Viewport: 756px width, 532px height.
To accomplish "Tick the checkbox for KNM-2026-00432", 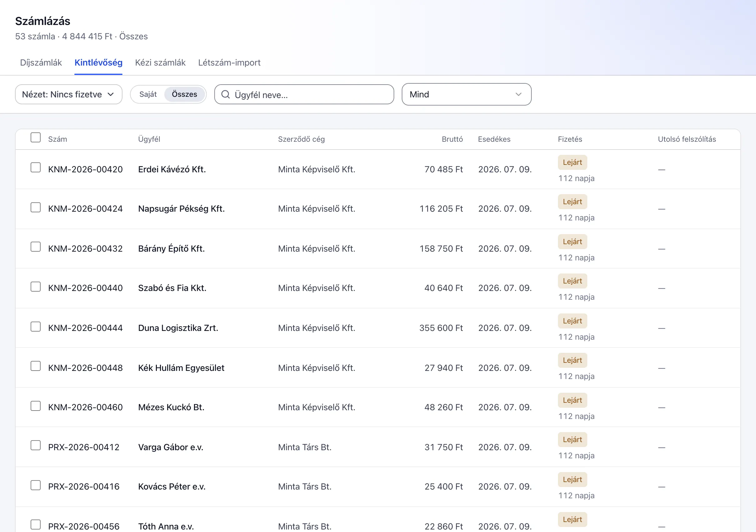I will [x=36, y=247].
